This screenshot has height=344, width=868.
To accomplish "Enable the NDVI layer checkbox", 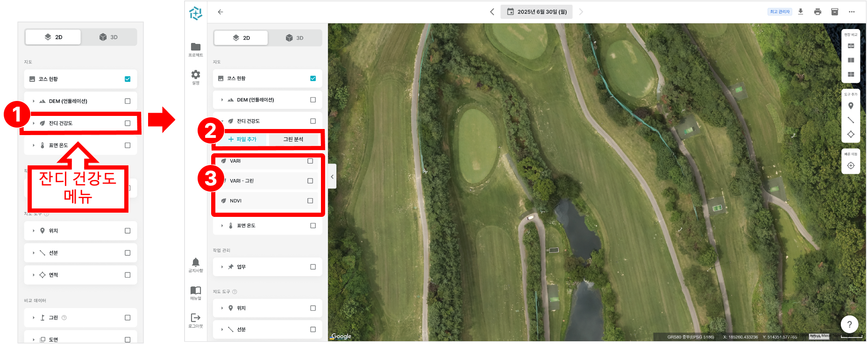I will pos(310,201).
